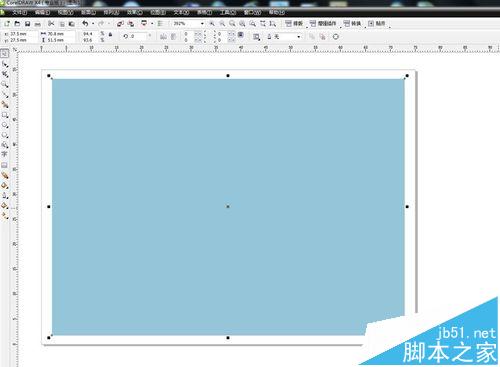Click the top-center selection handle
This screenshot has height=367, width=500.
[228, 76]
